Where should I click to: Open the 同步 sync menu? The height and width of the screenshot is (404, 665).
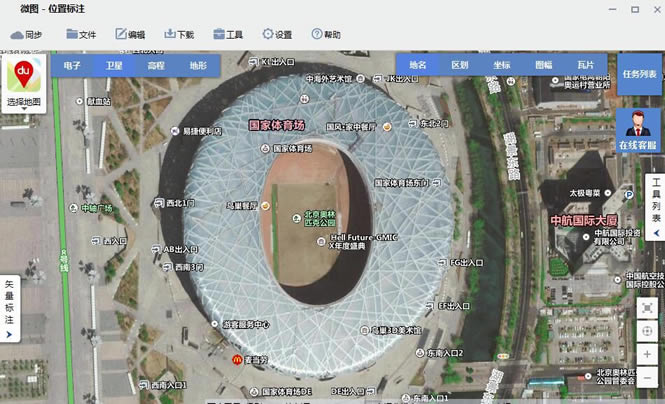coord(26,35)
